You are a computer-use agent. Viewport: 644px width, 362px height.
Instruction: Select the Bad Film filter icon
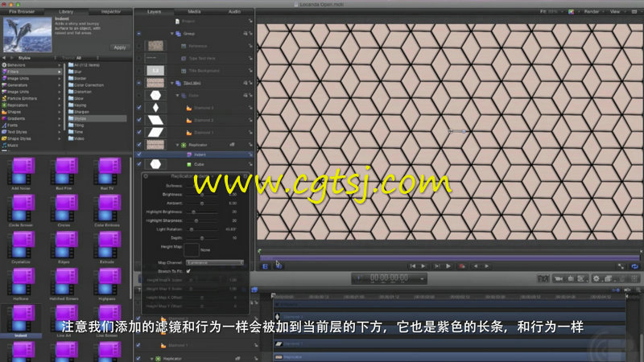(64, 171)
